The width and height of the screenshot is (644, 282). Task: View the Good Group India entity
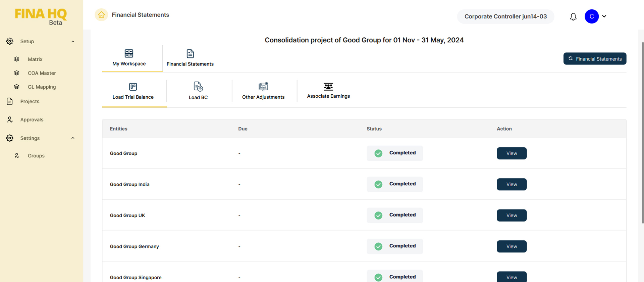tap(512, 184)
